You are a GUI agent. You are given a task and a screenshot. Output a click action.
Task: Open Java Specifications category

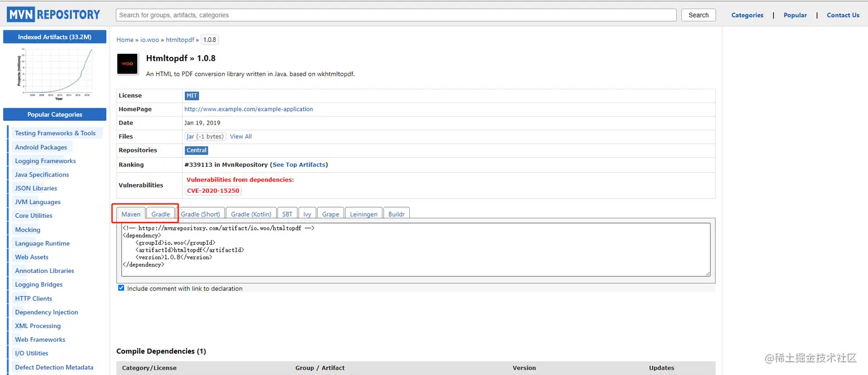pos(42,174)
